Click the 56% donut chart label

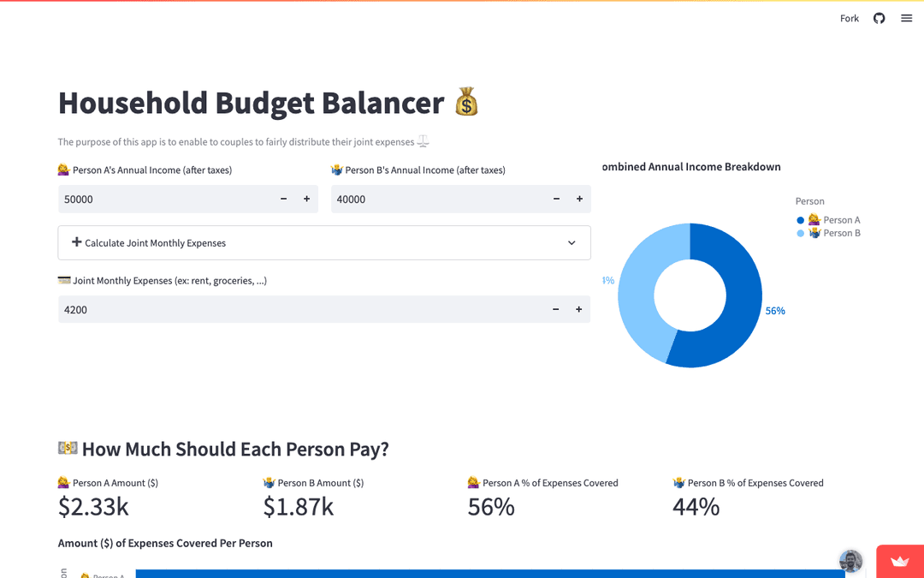coord(775,311)
